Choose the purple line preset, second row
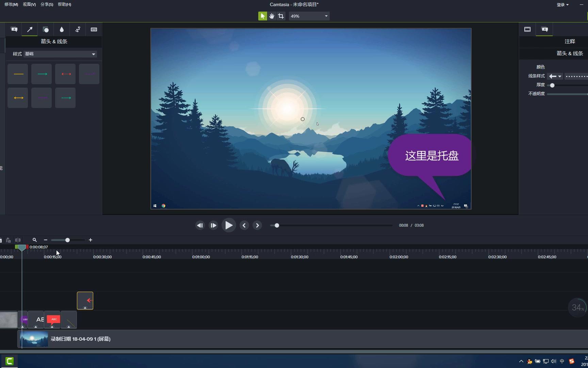 42,98
